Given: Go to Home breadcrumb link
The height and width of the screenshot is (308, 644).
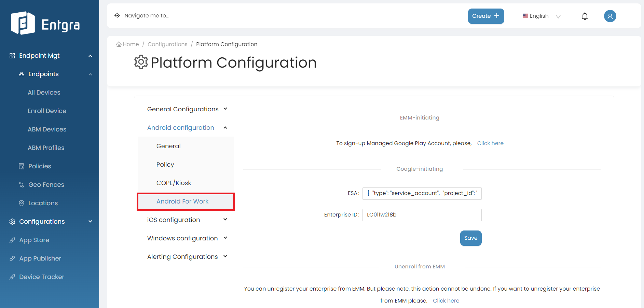Looking at the screenshot, I should tap(131, 44).
